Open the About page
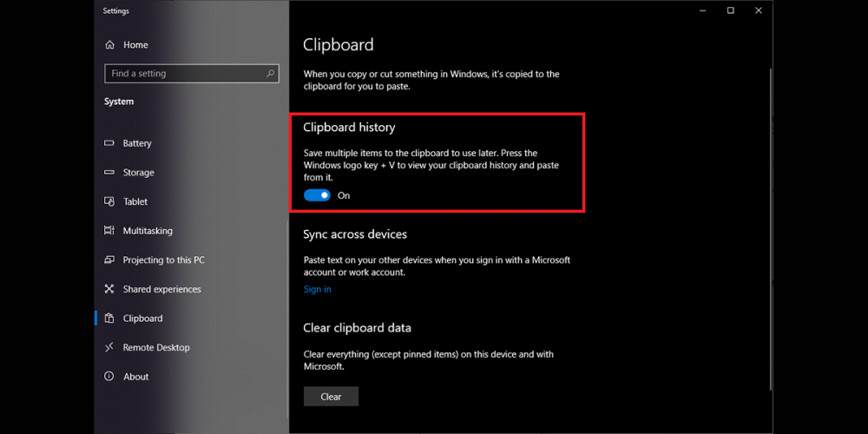 click(x=135, y=377)
